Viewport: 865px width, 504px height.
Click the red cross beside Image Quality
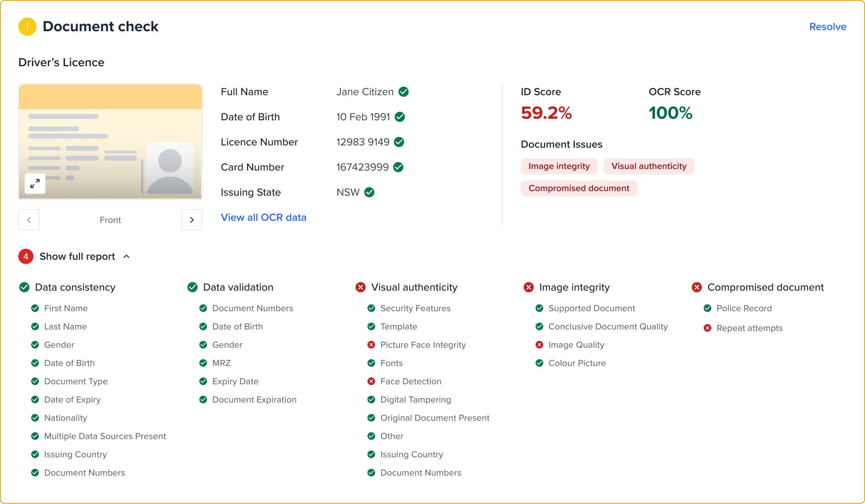pos(539,345)
